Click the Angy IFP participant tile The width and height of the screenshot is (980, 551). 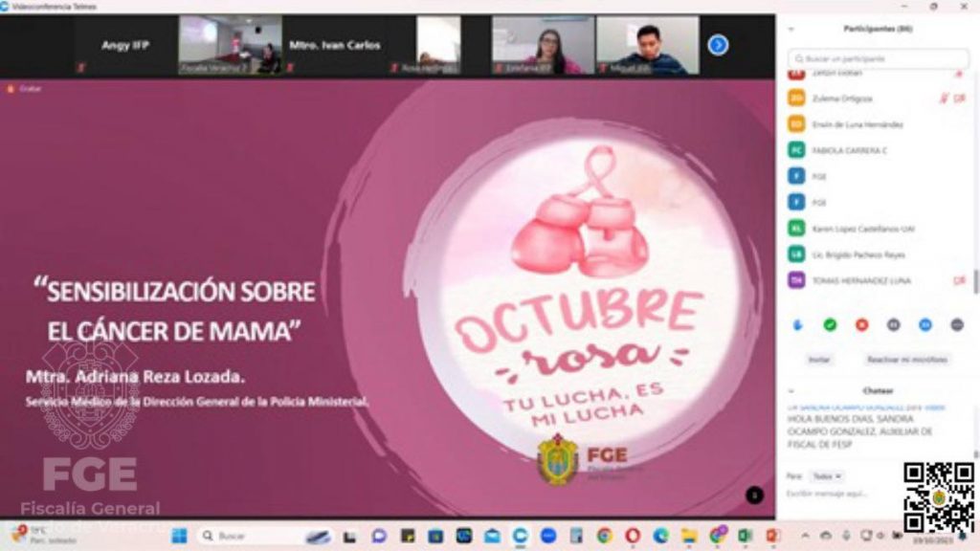click(125, 45)
